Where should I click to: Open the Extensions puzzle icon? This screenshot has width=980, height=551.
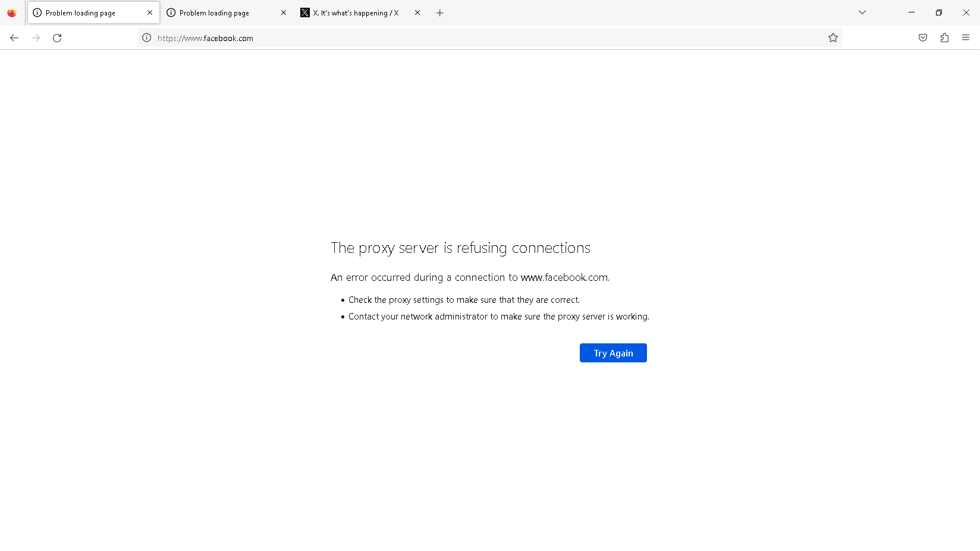click(944, 38)
